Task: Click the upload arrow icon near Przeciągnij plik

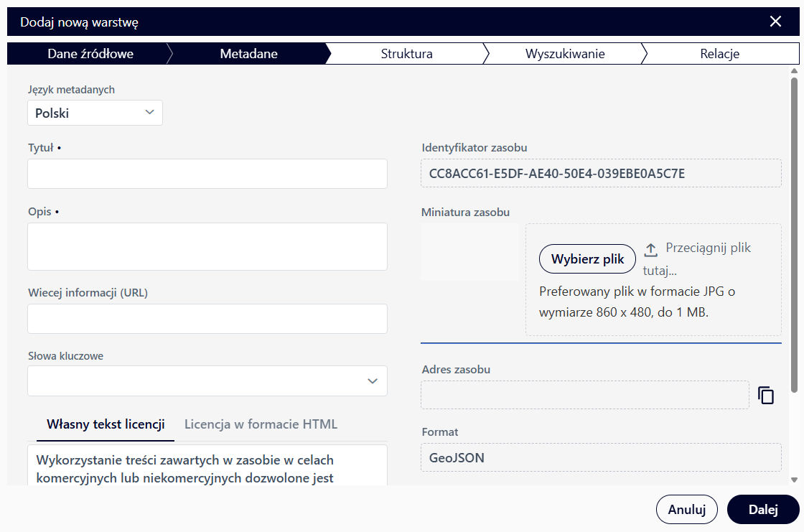Action: click(x=651, y=248)
